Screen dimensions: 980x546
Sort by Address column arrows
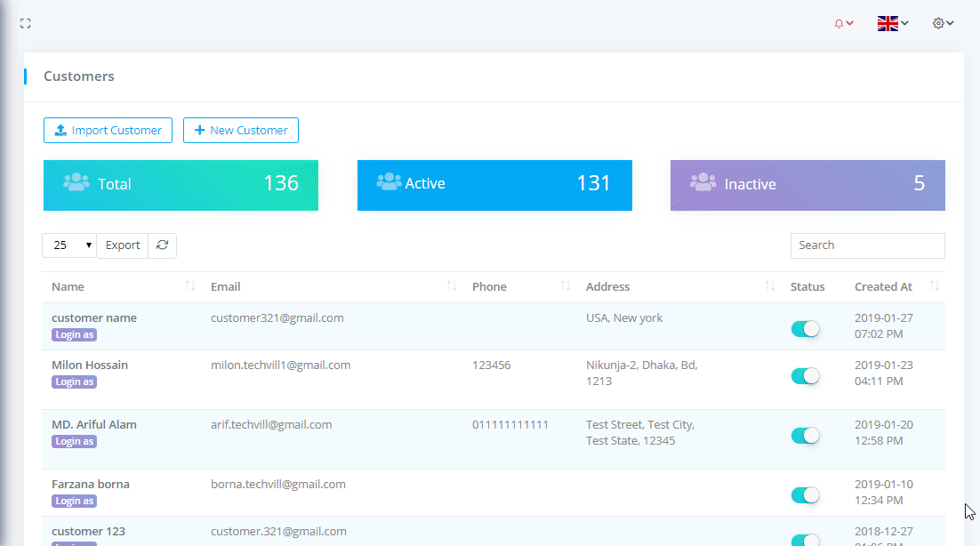pyautogui.click(x=770, y=286)
